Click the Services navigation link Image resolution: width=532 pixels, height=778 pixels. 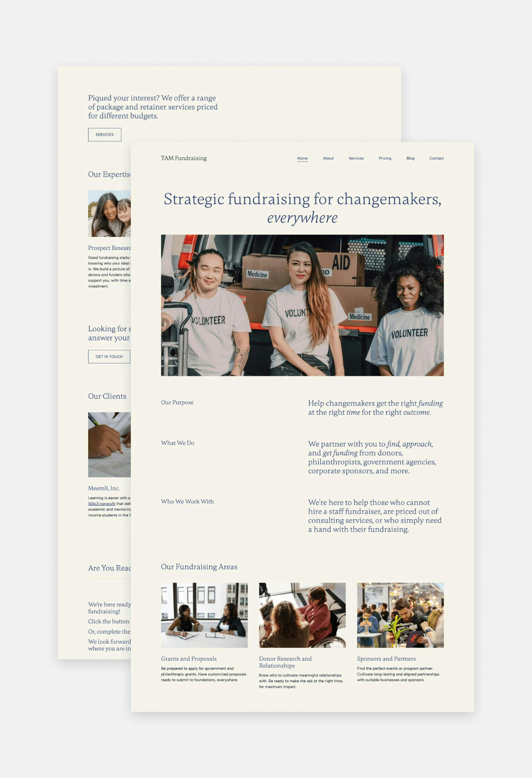tap(355, 158)
